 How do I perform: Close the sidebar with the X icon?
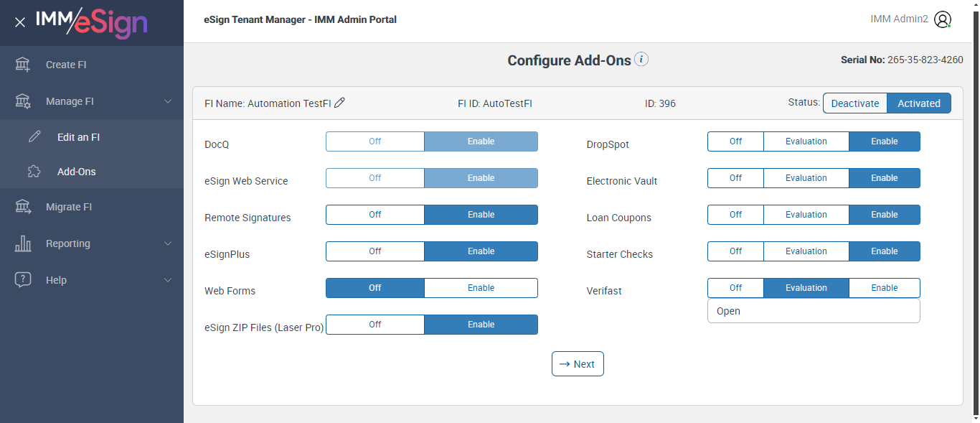[x=20, y=22]
